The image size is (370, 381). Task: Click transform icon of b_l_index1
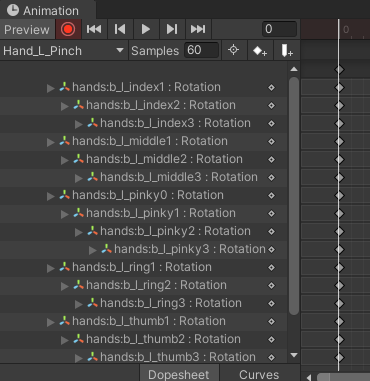(x=64, y=87)
